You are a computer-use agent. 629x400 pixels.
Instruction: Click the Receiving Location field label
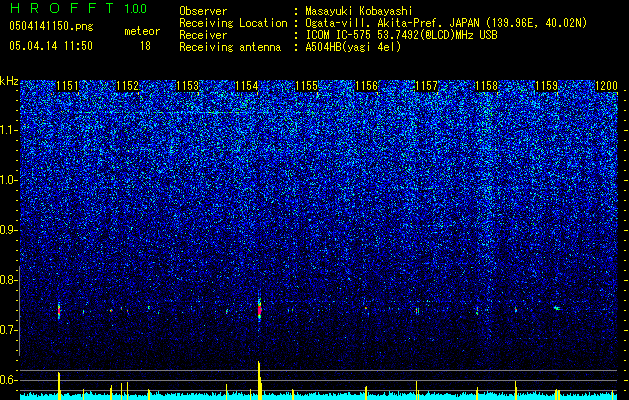coord(233,23)
